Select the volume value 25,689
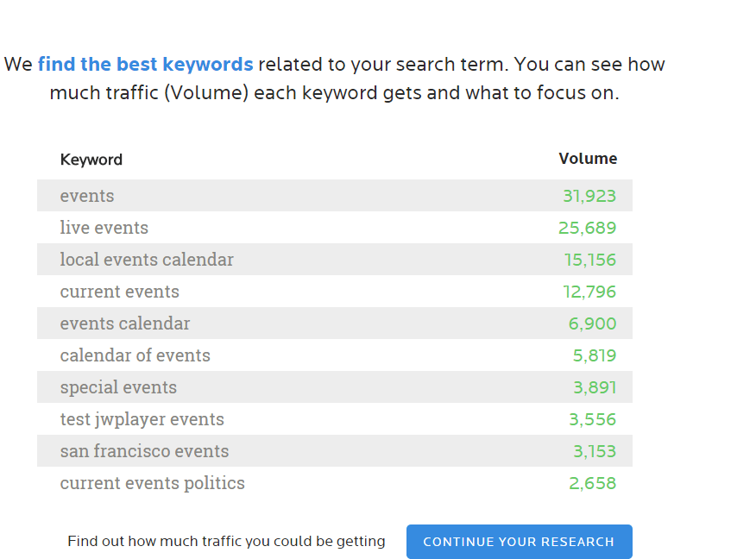The width and height of the screenshot is (756, 559). [587, 228]
